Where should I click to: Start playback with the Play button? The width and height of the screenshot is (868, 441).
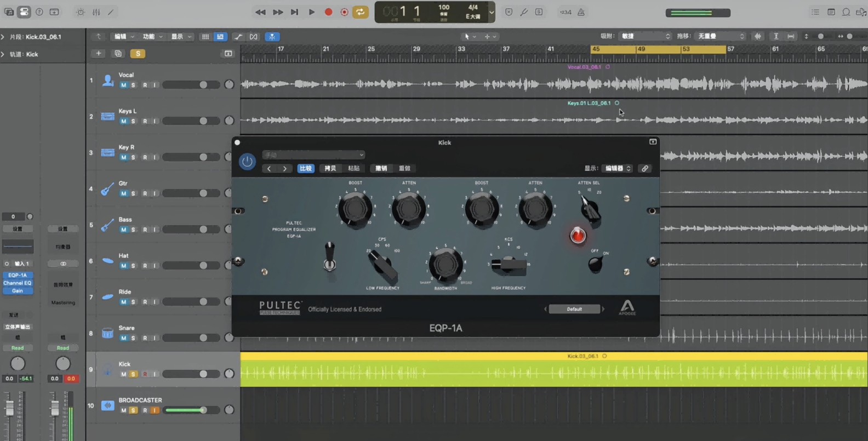coord(311,12)
